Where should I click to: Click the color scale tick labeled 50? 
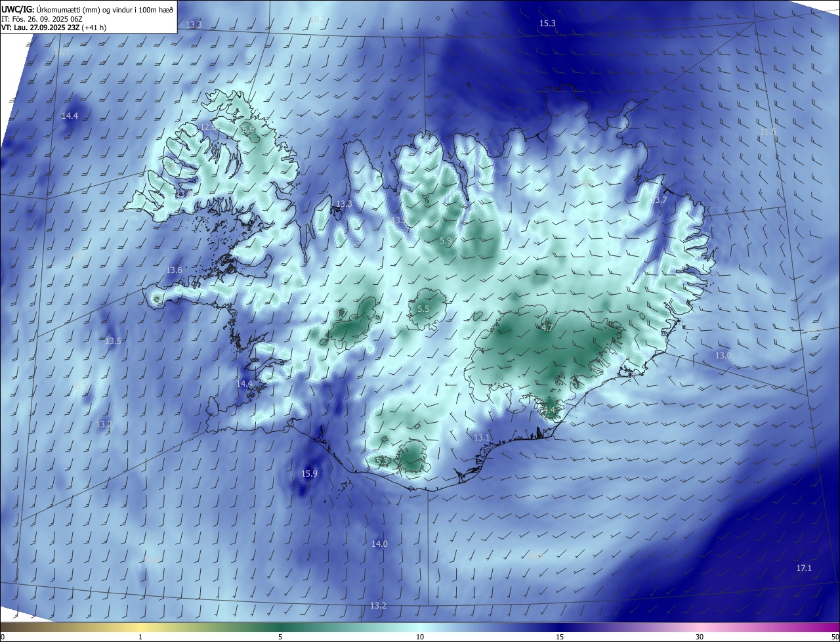[x=835, y=637]
